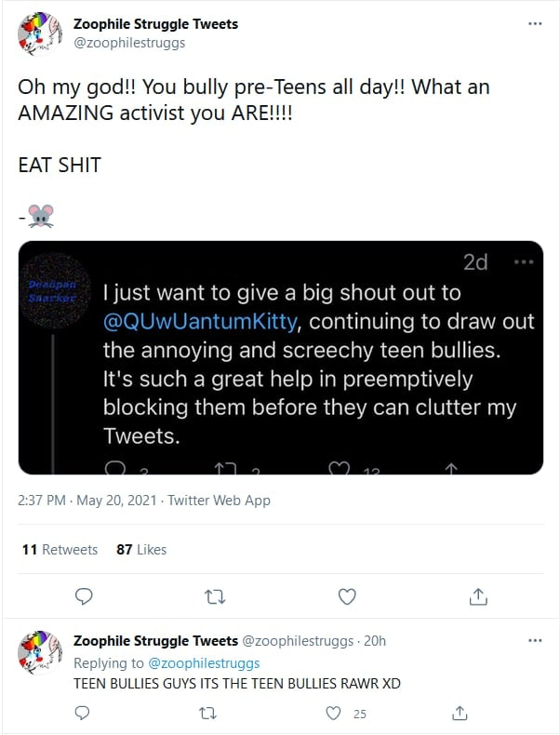This screenshot has height=735, width=560.
Task: Retweet the TEEN BULLIES reply tweet
Action: coord(207,714)
